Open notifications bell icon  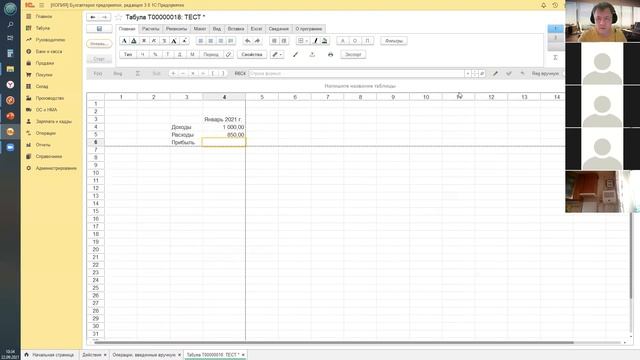click(x=544, y=5)
